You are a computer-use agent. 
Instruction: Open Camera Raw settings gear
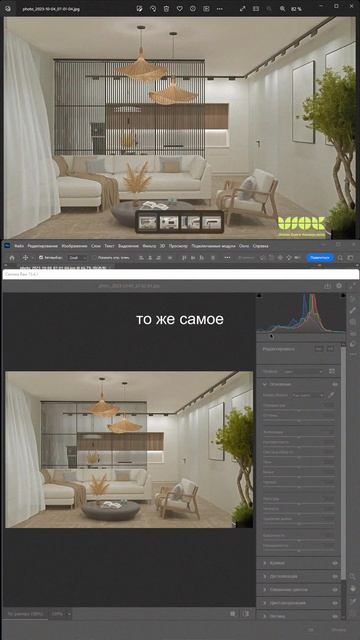[339, 286]
